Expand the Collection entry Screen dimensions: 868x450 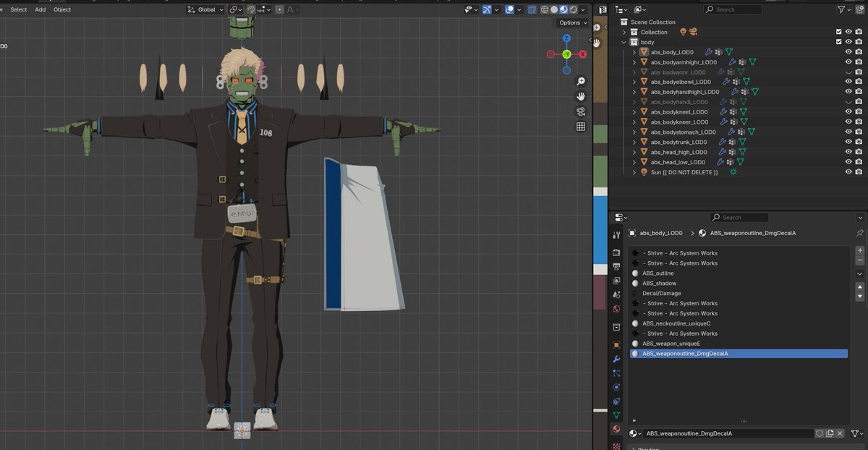624,32
